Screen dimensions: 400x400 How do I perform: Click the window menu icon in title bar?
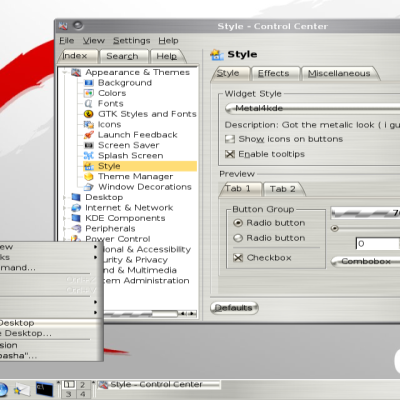[x=63, y=26]
